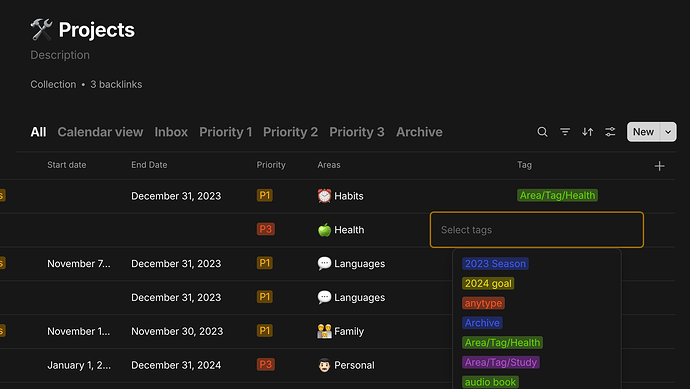Select the 2023 Season tag option
This screenshot has height=389, width=690.
tap(495, 264)
